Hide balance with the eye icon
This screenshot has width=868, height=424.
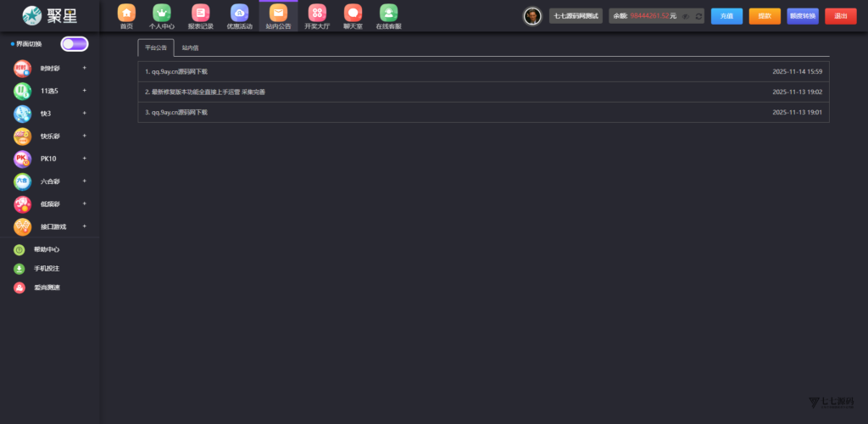click(685, 16)
